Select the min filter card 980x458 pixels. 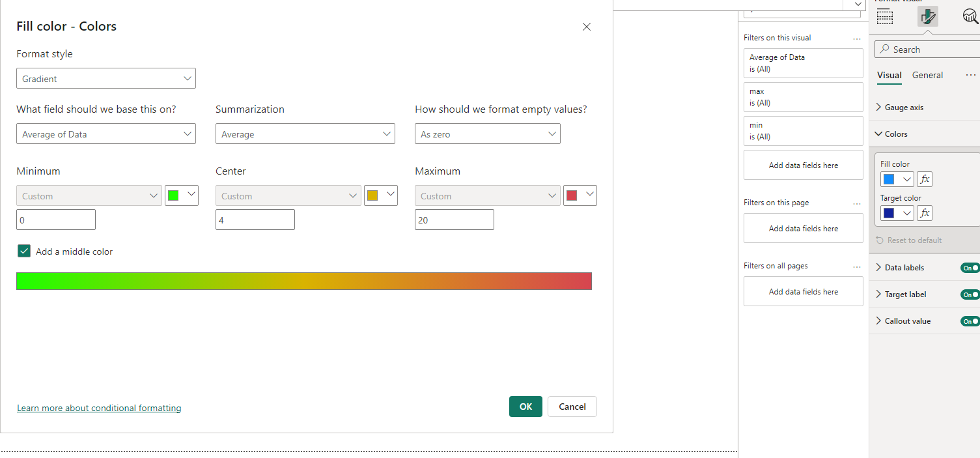pyautogui.click(x=804, y=131)
